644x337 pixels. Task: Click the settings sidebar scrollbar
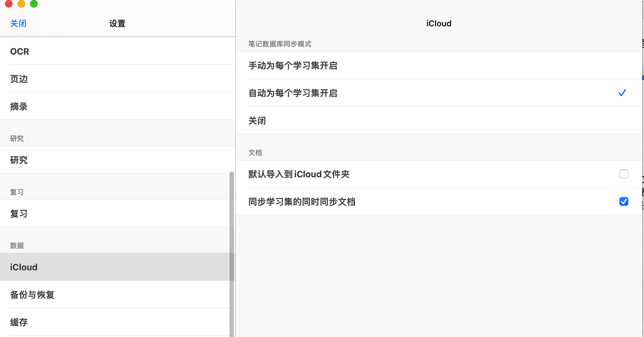point(232,254)
